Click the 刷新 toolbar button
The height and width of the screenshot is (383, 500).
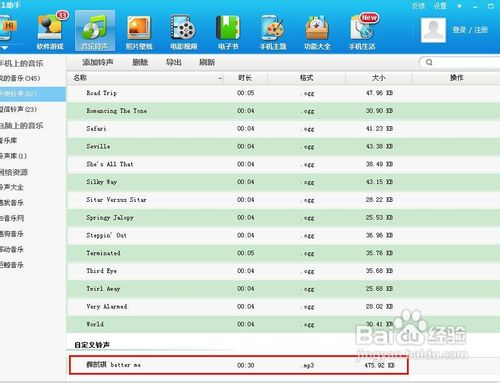[207, 62]
